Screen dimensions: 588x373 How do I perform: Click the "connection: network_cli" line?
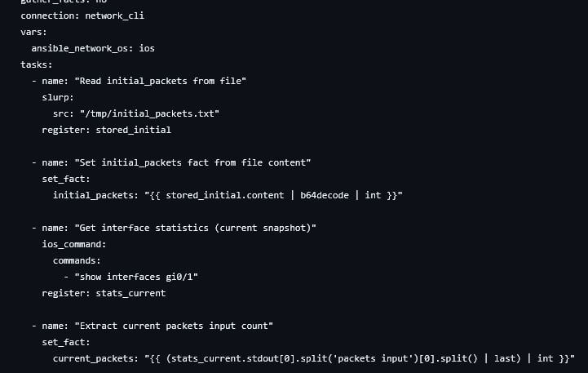point(82,16)
